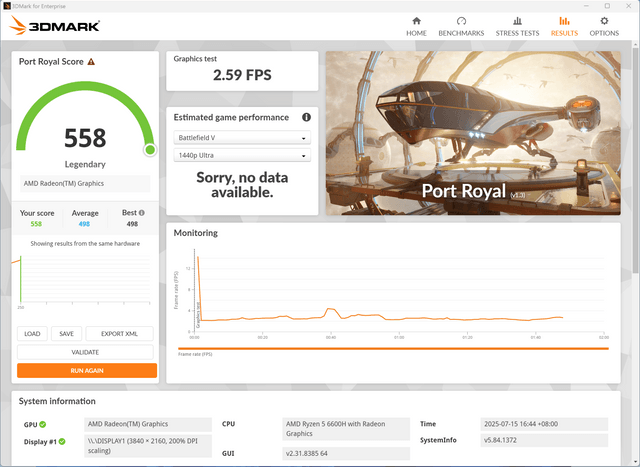Click the SystemInfo value 'v5.84.1372'
Viewport: 640px width, 467px height.
[x=544, y=440]
